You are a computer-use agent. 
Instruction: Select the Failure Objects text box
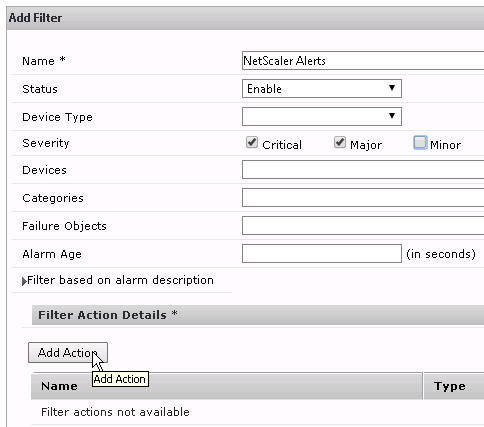363,226
